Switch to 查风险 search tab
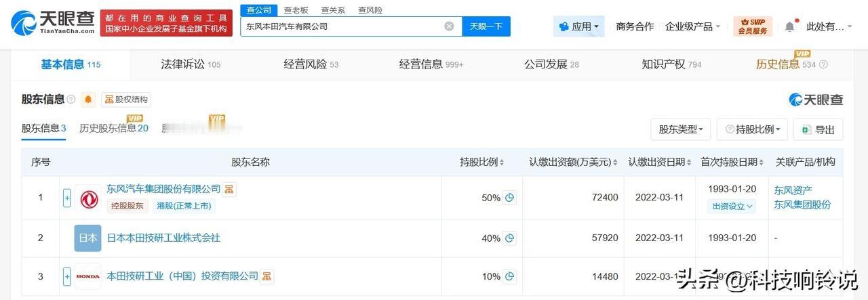The image size is (868, 300). click(370, 9)
